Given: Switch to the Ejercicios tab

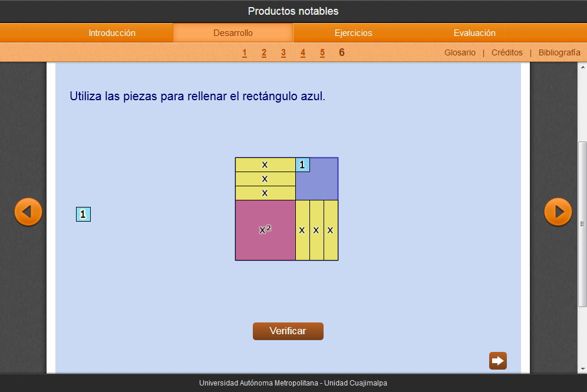Looking at the screenshot, I should tap(353, 33).
